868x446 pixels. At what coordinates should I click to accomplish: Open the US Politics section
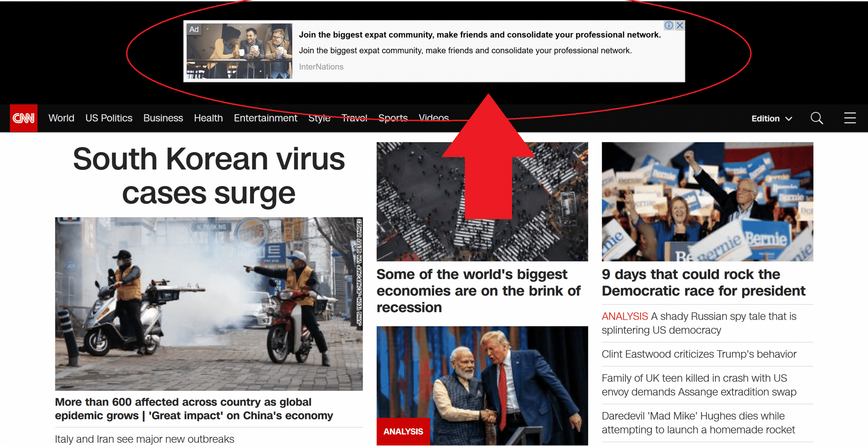109,118
